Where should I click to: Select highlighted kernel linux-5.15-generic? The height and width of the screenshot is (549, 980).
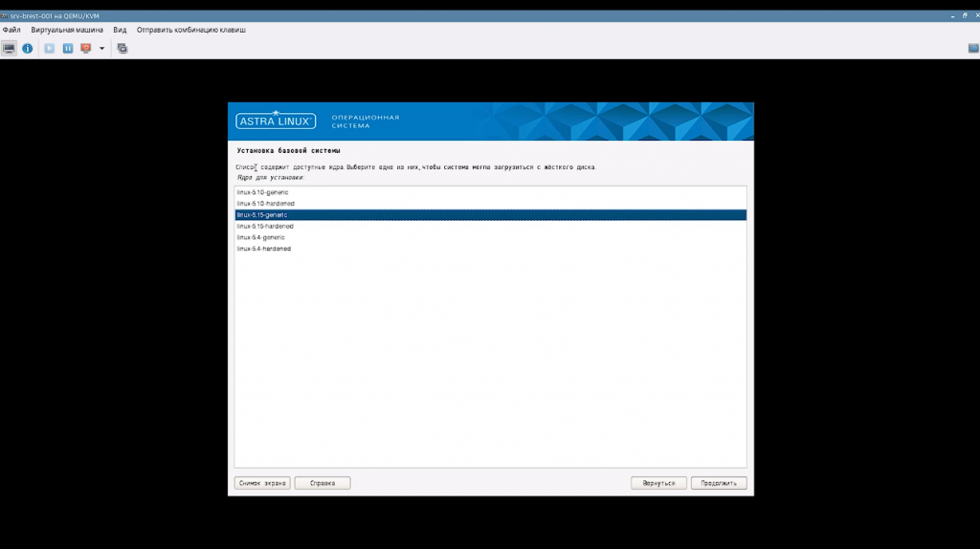[491, 215]
